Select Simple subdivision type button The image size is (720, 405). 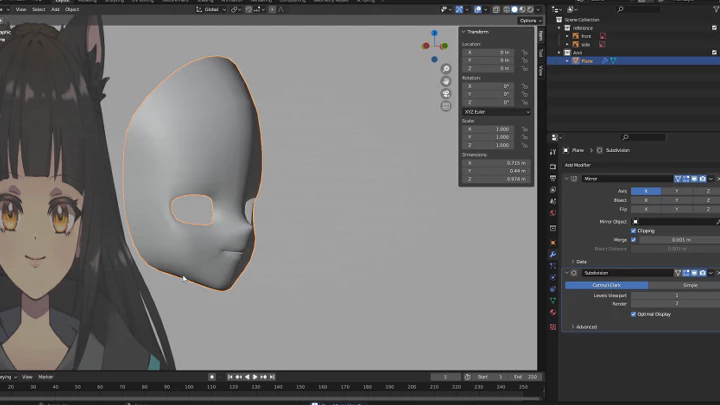tap(690, 285)
